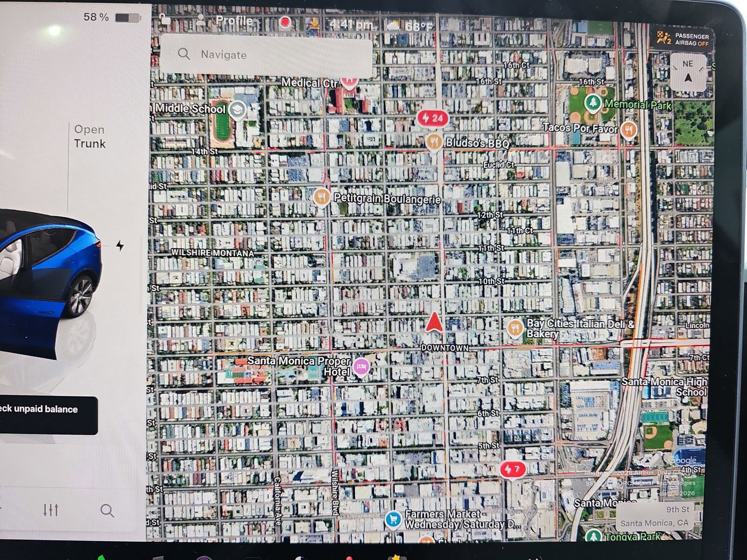
Task: Tap the NE compass orientation button
Action: (x=688, y=71)
